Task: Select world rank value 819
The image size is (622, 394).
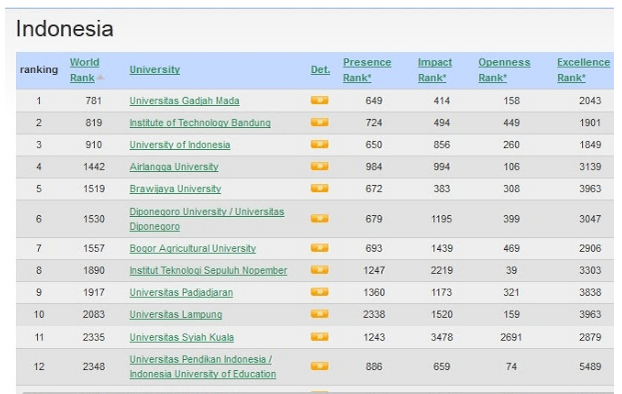Action: click(94, 123)
